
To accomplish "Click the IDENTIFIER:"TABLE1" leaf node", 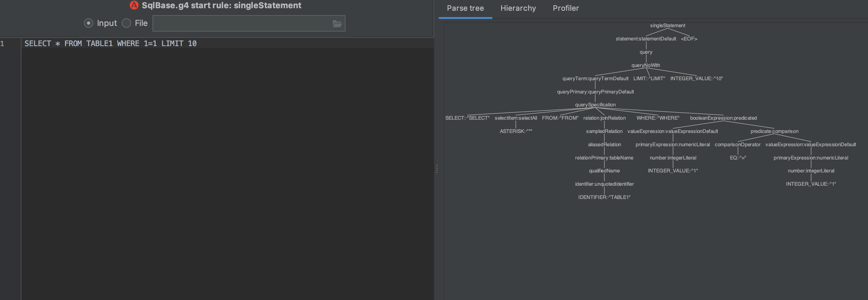I will click(x=605, y=197).
